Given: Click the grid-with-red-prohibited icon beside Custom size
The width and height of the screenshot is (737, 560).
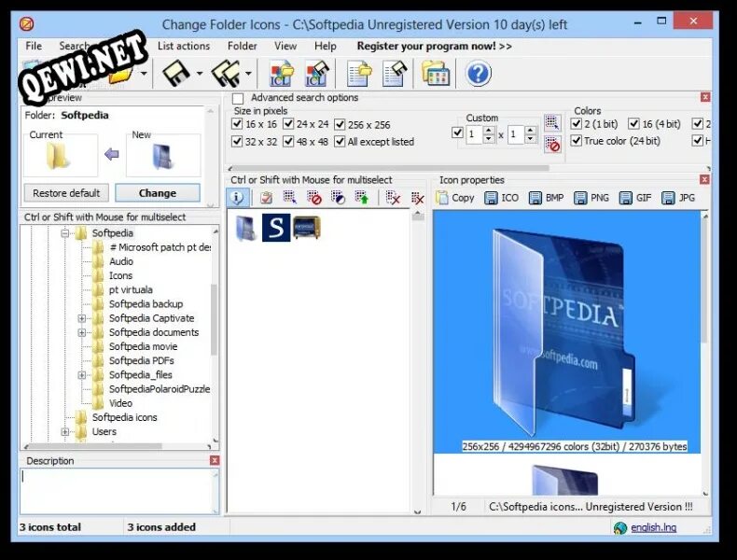Looking at the screenshot, I should [x=552, y=144].
